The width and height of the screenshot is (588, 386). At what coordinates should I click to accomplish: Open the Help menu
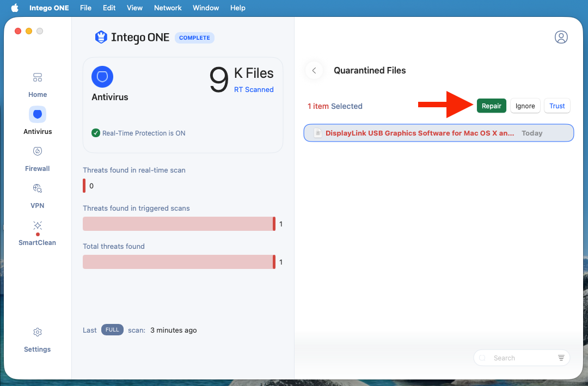pos(238,8)
